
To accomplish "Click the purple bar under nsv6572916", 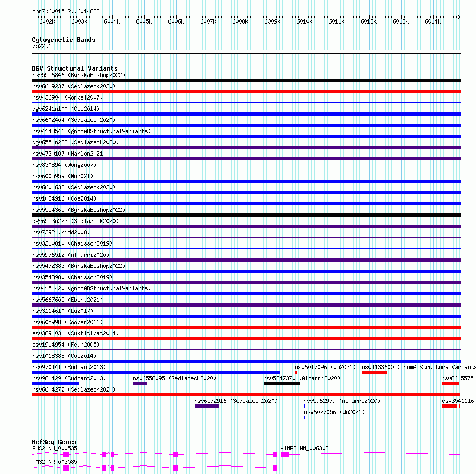I will pyautogui.click(x=207, y=406).
